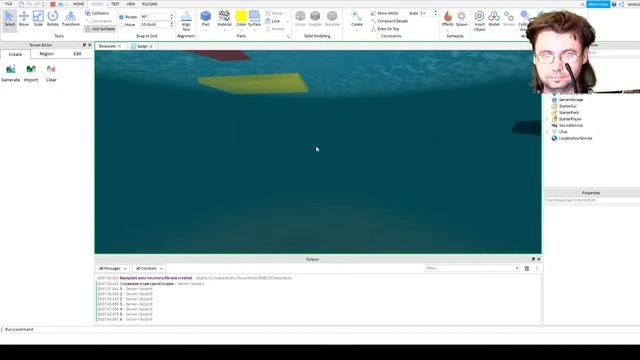The width and height of the screenshot is (640, 360).
Task: Toggle the Move snap checkbox
Action: pos(121,25)
